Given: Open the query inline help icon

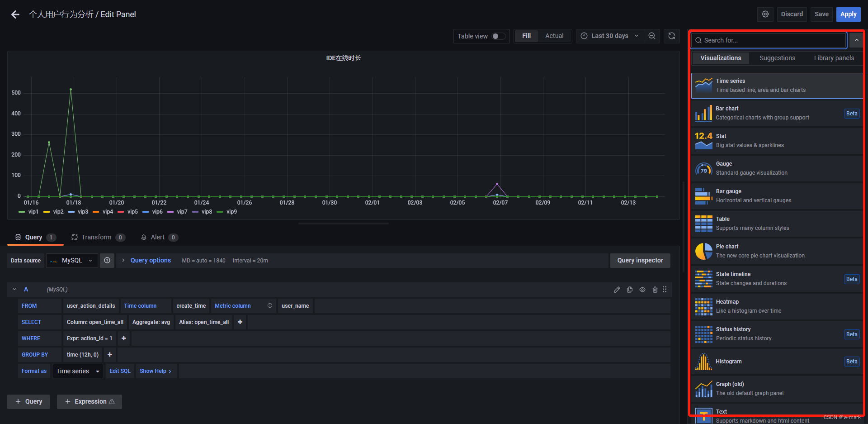Looking at the screenshot, I should 107,260.
